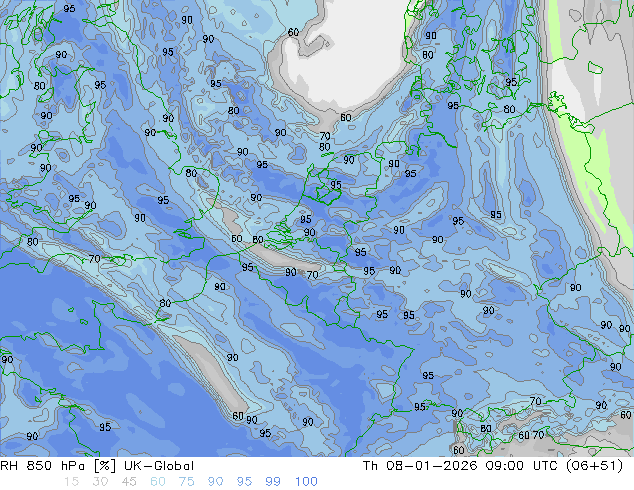Screen dimensions: 634x490
Task: Click the legend value '95' in bottom scale
Action: tap(244, 482)
